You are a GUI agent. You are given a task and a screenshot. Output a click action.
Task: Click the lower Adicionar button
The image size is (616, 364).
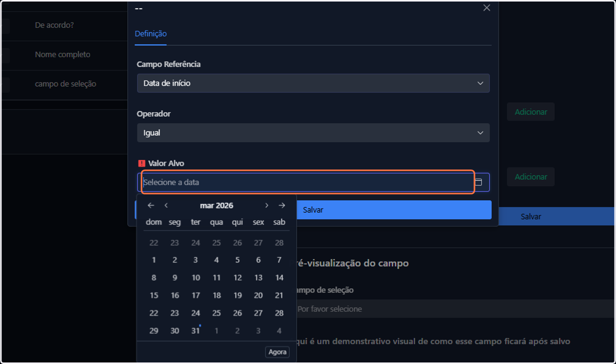(531, 177)
